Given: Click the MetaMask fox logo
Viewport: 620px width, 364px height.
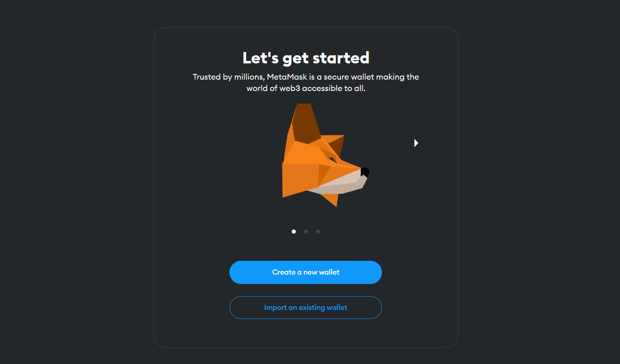Looking at the screenshot, I should coord(325,155).
